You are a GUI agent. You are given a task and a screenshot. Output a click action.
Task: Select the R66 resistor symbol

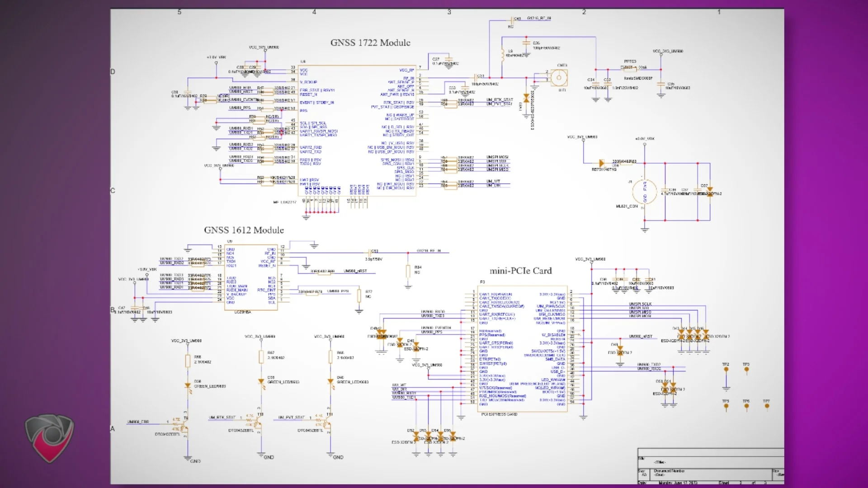pyautogui.click(x=330, y=357)
